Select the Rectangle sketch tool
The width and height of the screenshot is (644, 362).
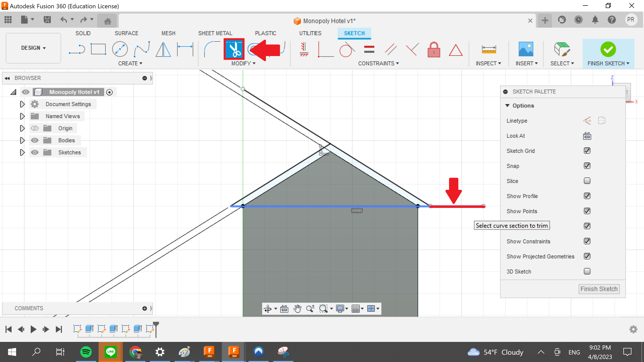98,49
